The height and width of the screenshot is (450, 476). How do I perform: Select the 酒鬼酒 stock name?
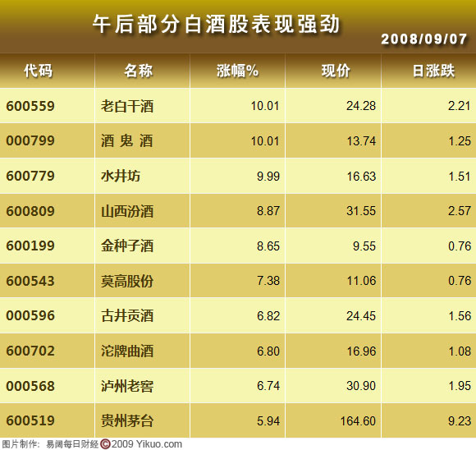[127, 141]
